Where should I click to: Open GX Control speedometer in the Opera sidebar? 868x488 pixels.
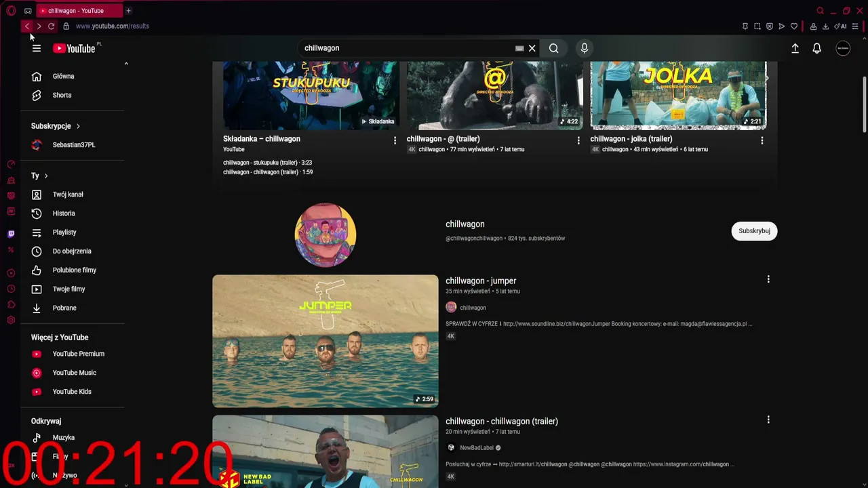point(11,165)
